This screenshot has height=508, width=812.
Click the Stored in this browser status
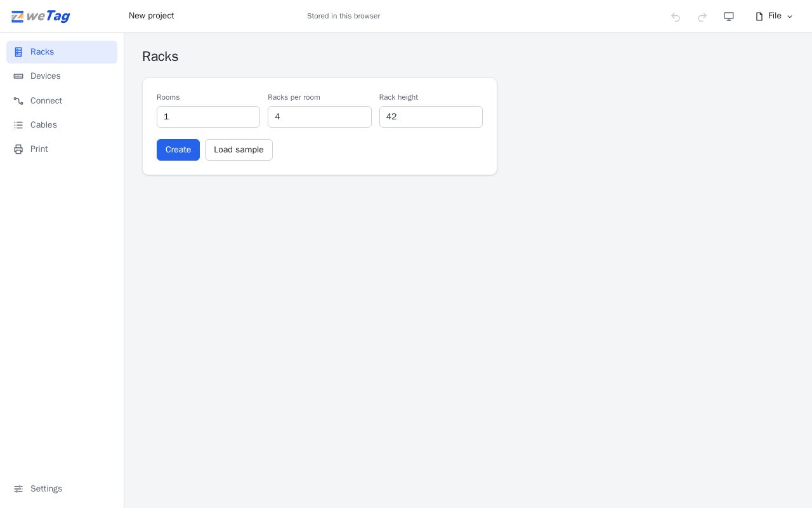click(344, 16)
